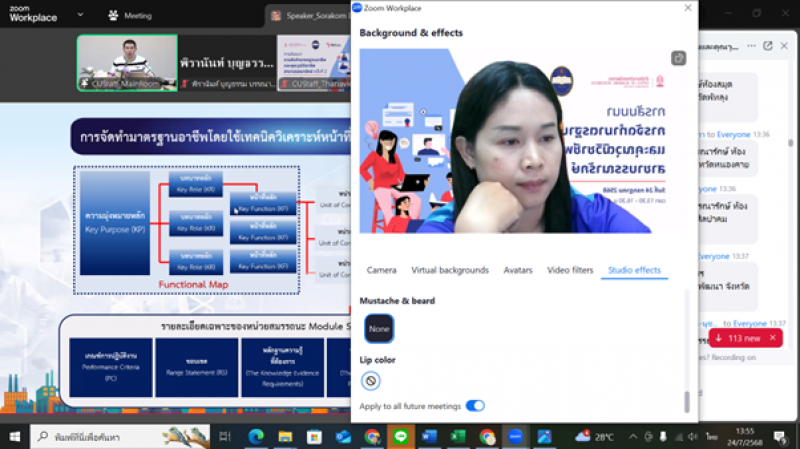The height and width of the screenshot is (449, 800).
Task: Pop out the chat panel
Action: (x=767, y=46)
